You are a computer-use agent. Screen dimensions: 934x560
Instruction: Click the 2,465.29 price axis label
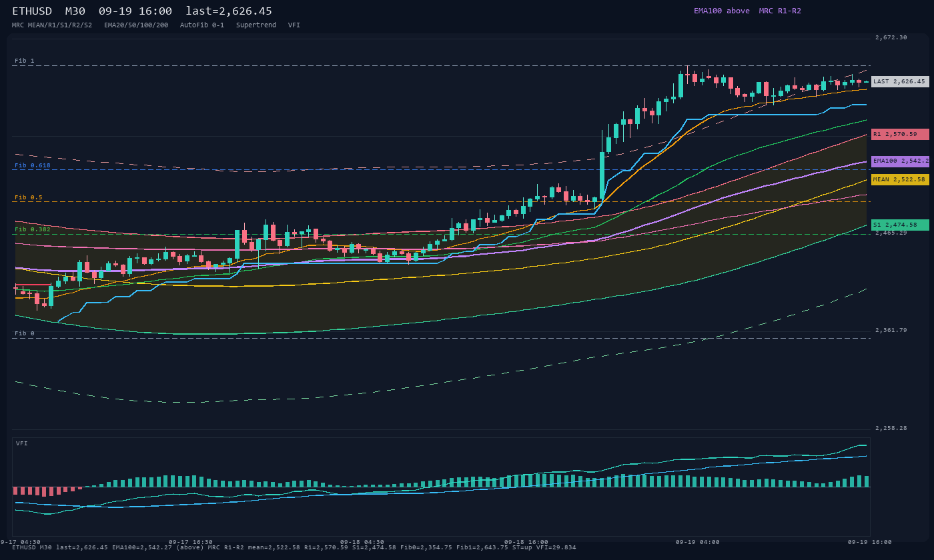[x=891, y=233]
